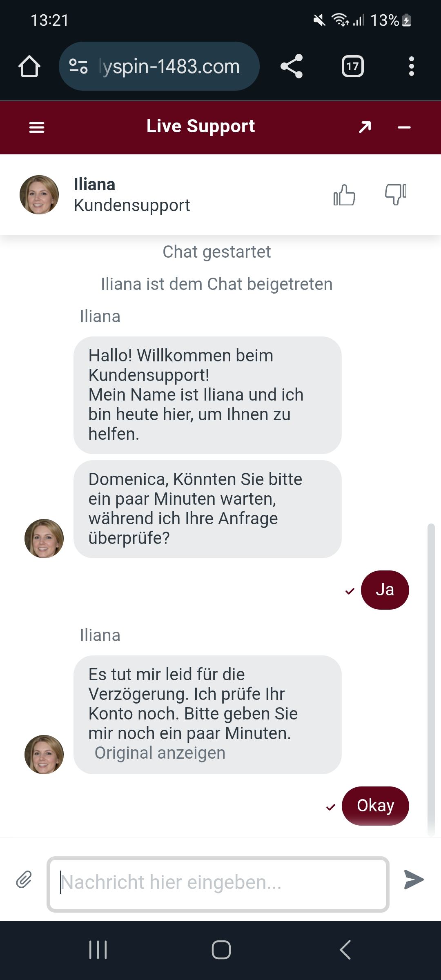Share the current page
The height and width of the screenshot is (980, 441).
pyautogui.click(x=292, y=66)
